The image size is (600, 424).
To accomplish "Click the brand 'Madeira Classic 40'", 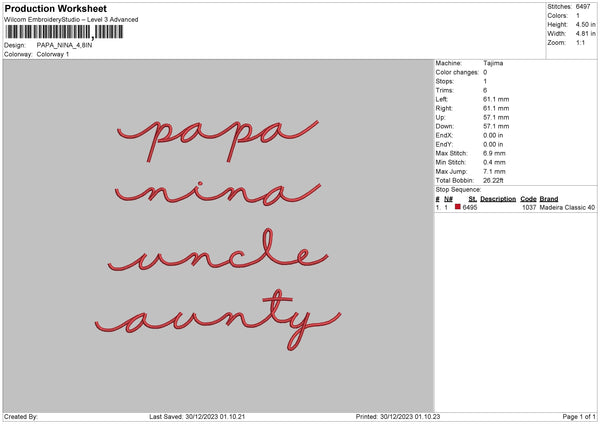I will point(567,207).
